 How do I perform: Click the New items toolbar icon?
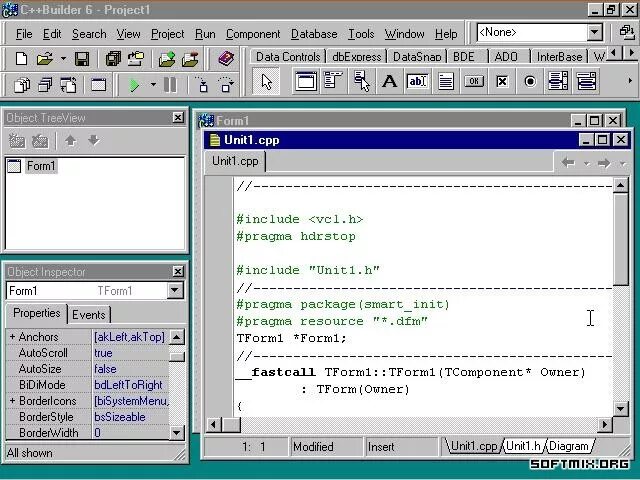coord(21,59)
